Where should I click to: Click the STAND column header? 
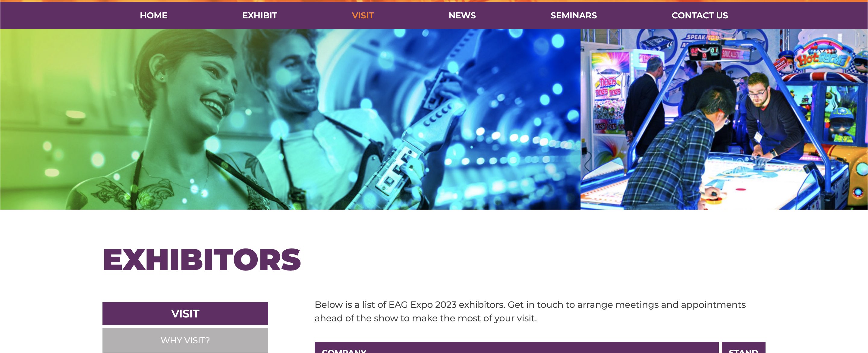coord(743,348)
